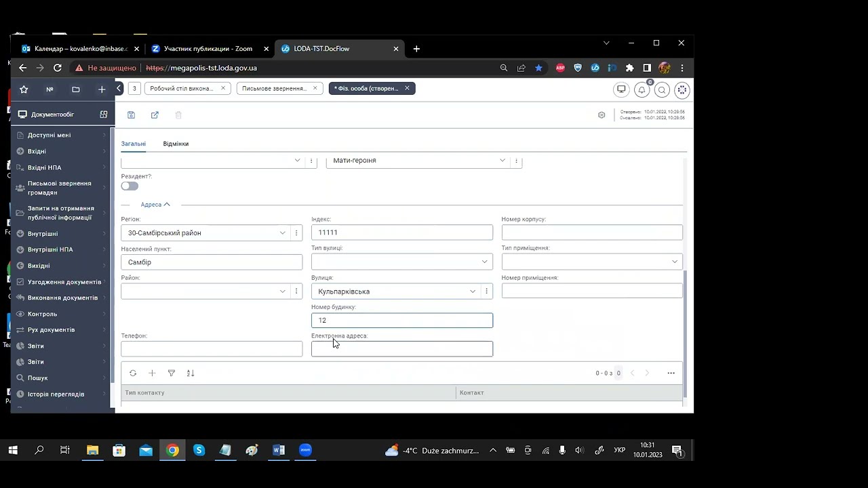Reload the browser page

(58, 68)
